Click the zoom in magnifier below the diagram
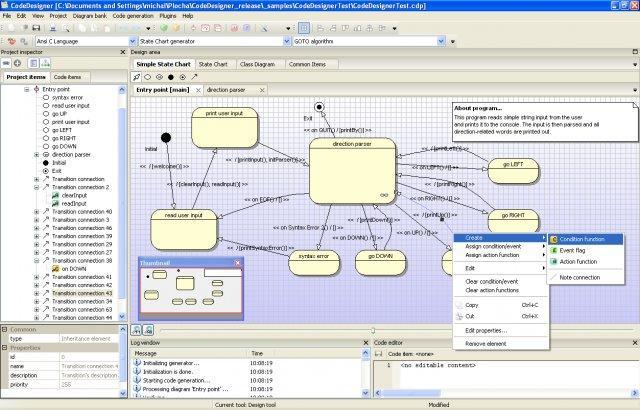Image resolution: width=640 pixels, height=410 pixels. 136,330
